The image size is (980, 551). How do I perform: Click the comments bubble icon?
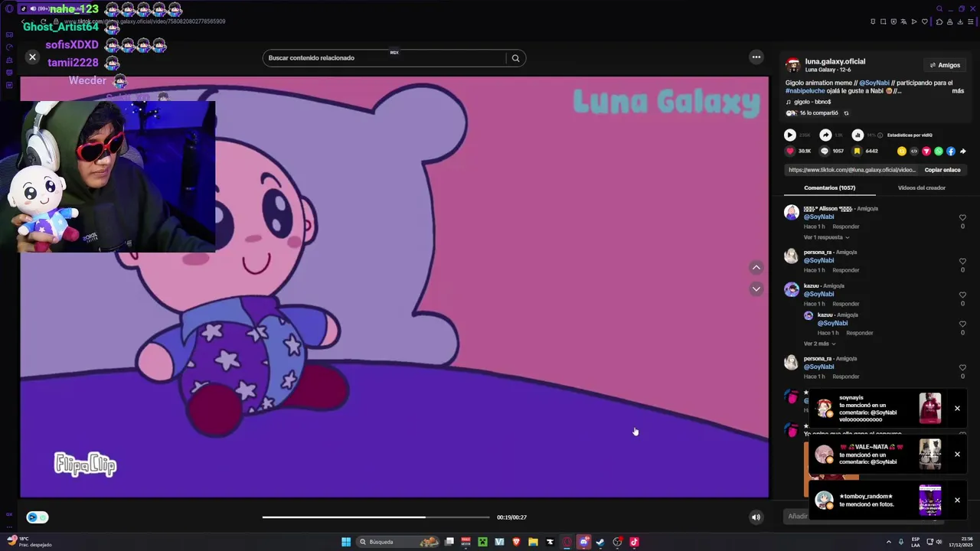pos(825,151)
